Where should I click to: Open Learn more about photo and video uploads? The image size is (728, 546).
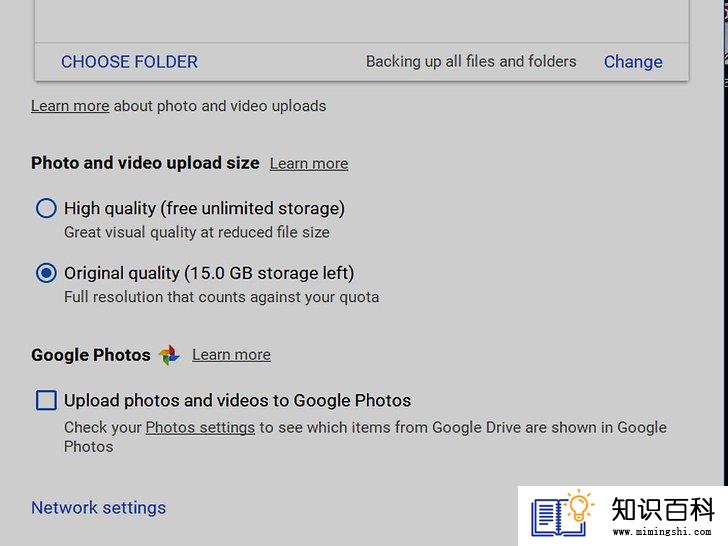70,106
